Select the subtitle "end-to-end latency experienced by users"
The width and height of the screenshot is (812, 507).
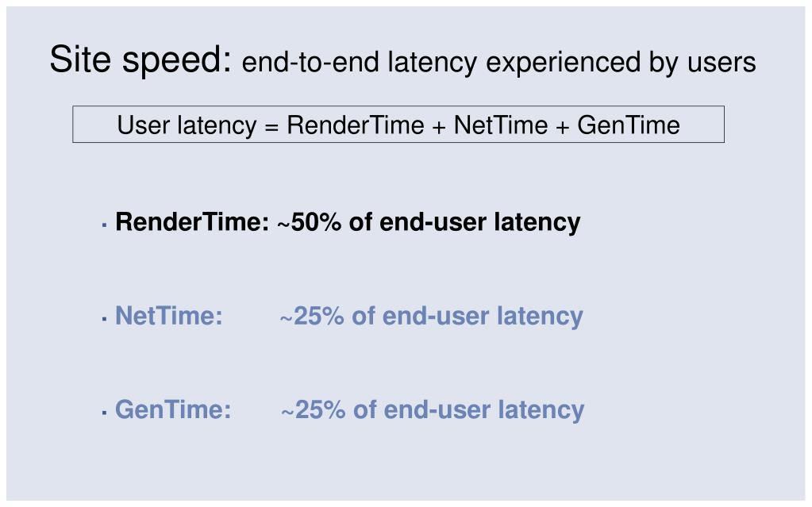coord(498,63)
